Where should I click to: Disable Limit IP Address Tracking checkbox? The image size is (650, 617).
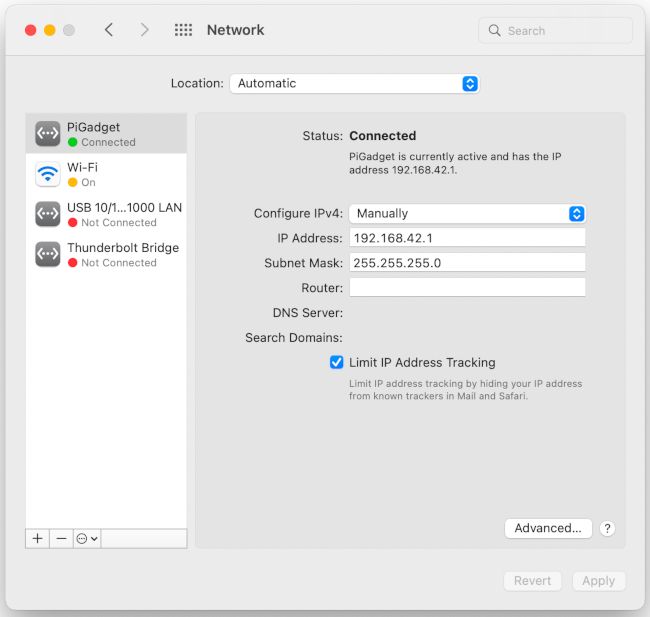pyautogui.click(x=337, y=362)
